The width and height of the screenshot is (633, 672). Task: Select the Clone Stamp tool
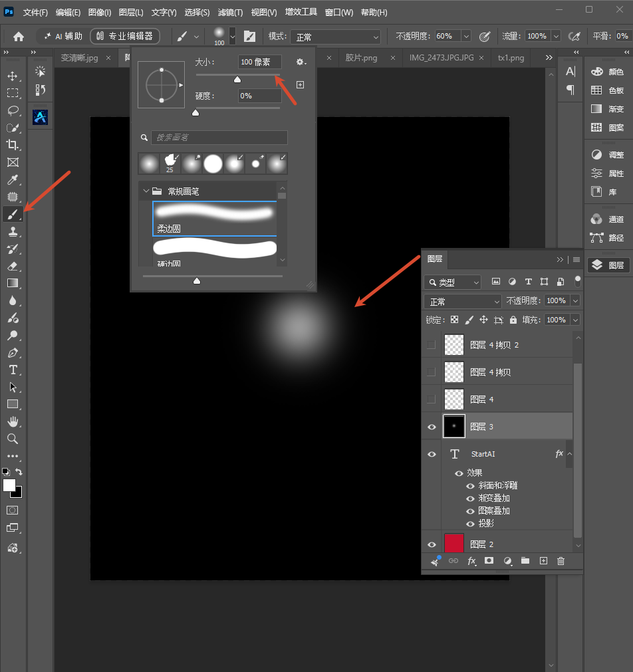pos(13,232)
